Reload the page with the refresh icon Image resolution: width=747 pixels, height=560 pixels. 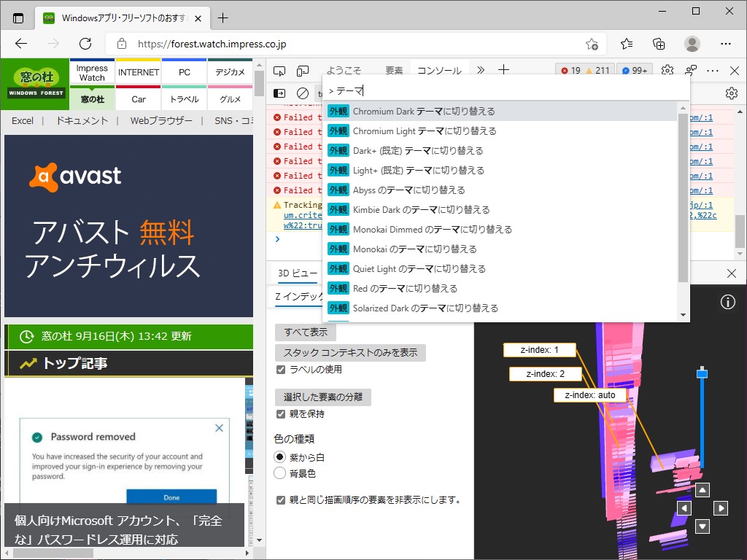tap(86, 44)
